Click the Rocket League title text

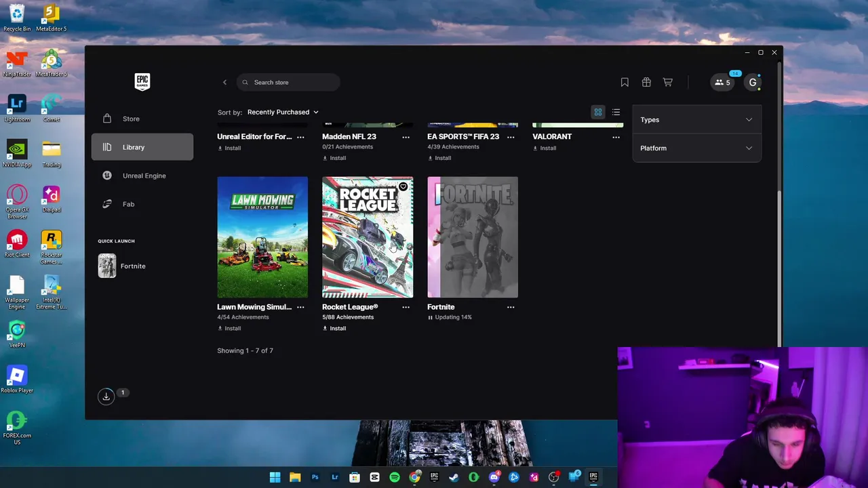350,307
